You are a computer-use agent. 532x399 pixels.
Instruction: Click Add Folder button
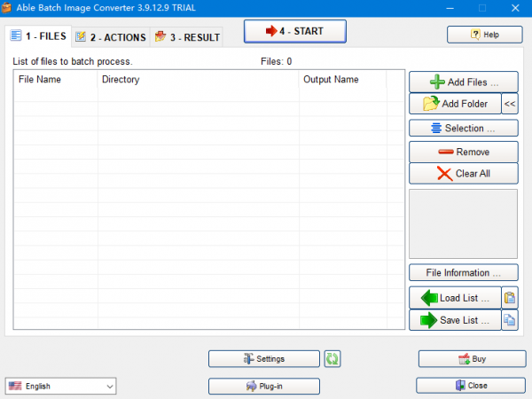click(x=455, y=104)
